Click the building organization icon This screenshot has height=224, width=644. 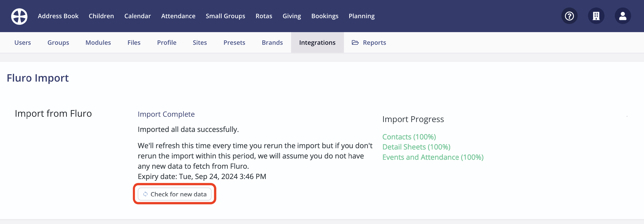[596, 16]
